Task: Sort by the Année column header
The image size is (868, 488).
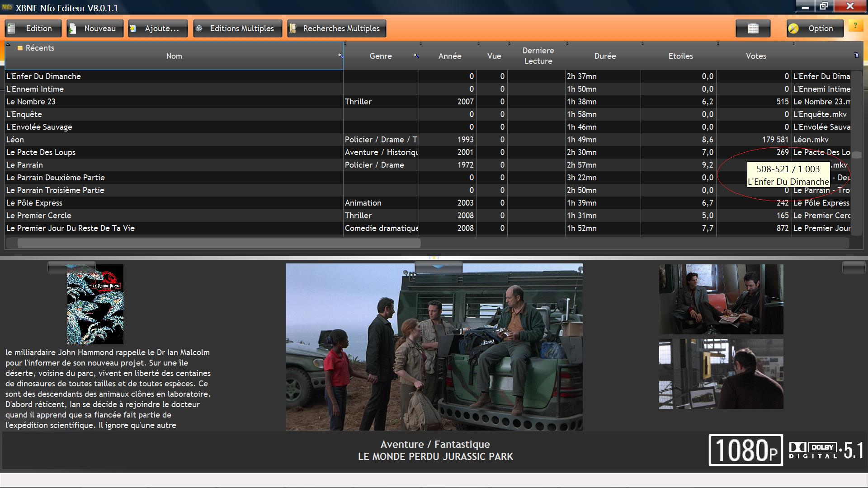Action: click(x=450, y=56)
